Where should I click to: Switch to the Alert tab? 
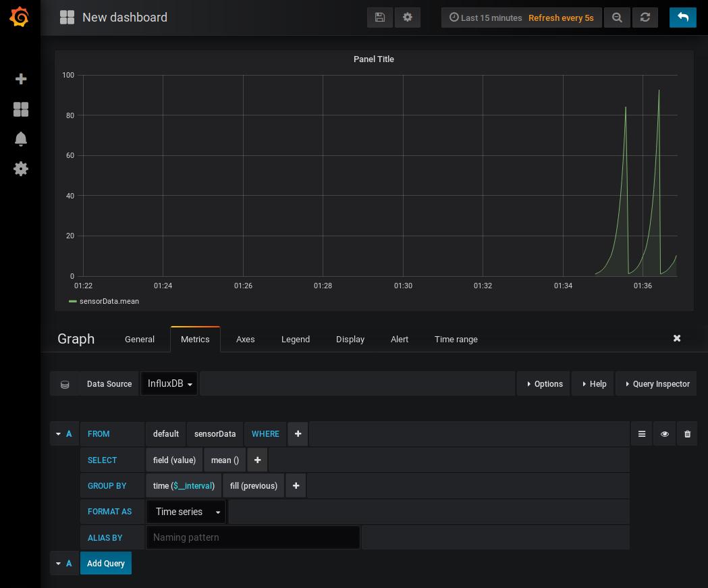pyautogui.click(x=399, y=339)
